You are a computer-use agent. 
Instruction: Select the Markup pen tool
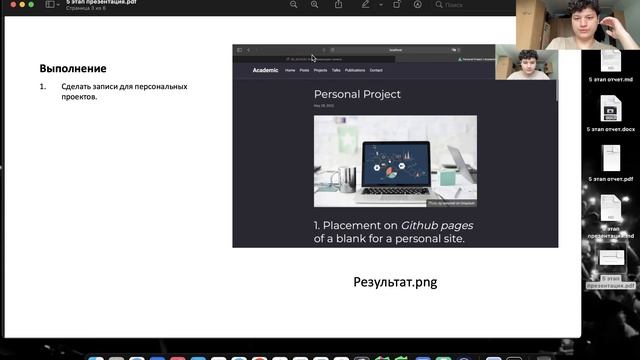(365, 4)
